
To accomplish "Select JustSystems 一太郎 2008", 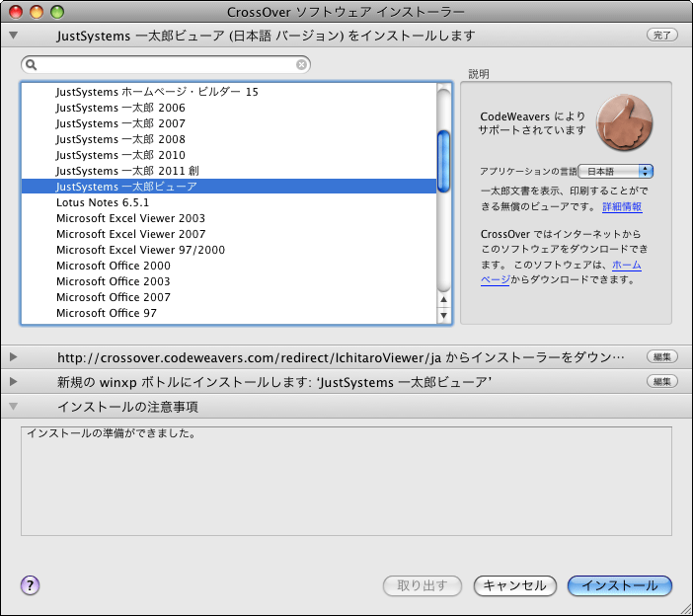I will click(x=229, y=139).
